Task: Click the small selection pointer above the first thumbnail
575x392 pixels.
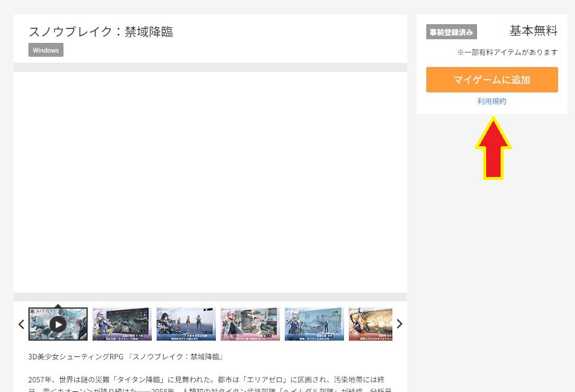Action: (57, 306)
